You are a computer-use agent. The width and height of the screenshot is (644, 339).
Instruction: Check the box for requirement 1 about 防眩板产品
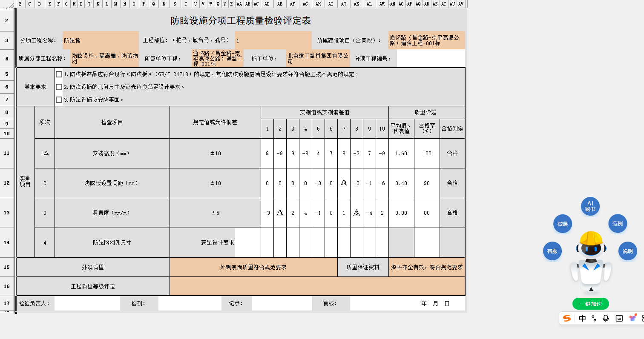pyautogui.click(x=58, y=74)
